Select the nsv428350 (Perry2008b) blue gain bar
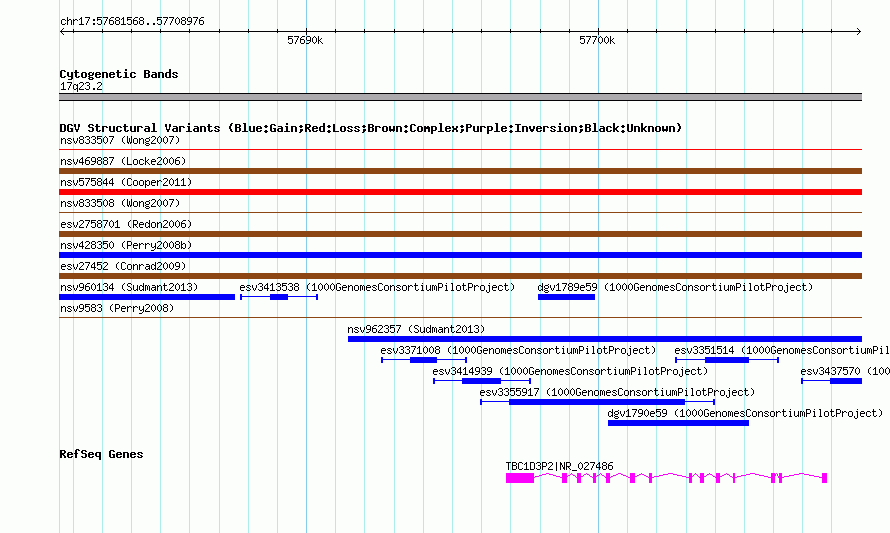 tap(460, 255)
